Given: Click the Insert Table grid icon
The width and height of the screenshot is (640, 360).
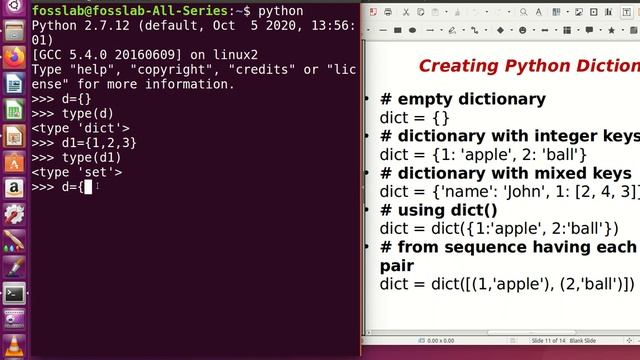Looking at the screenshot, I should pos(556,12).
